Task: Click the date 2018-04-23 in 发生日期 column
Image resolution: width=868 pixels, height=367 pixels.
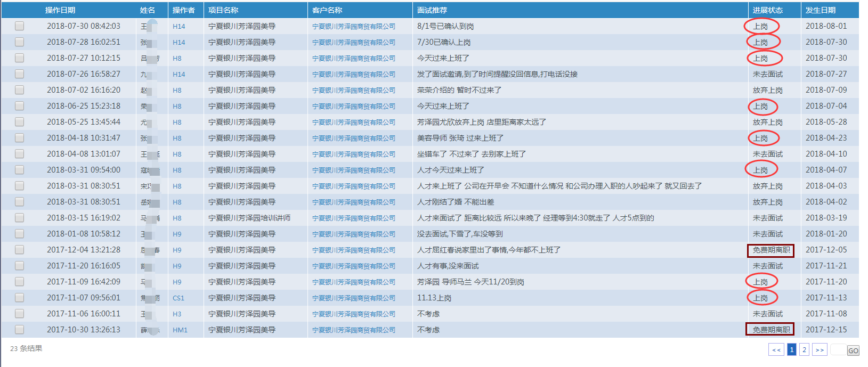Action: click(826, 138)
